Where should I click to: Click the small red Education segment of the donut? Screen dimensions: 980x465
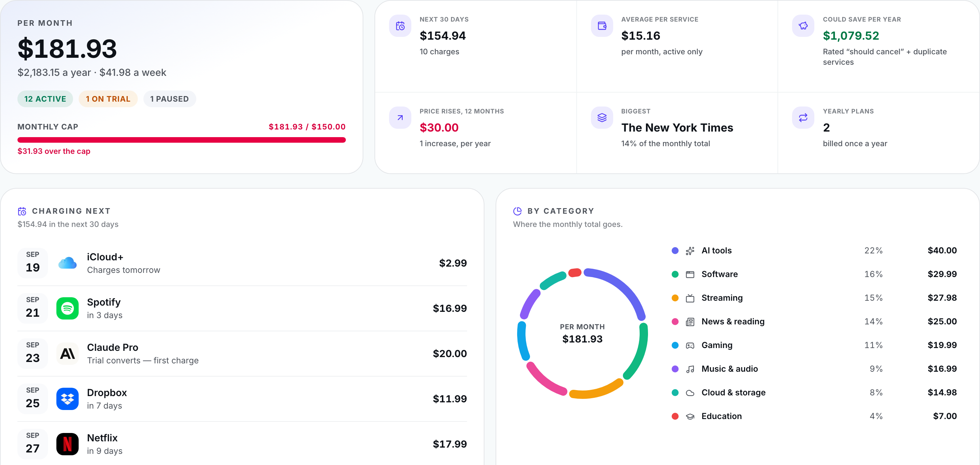tap(575, 273)
